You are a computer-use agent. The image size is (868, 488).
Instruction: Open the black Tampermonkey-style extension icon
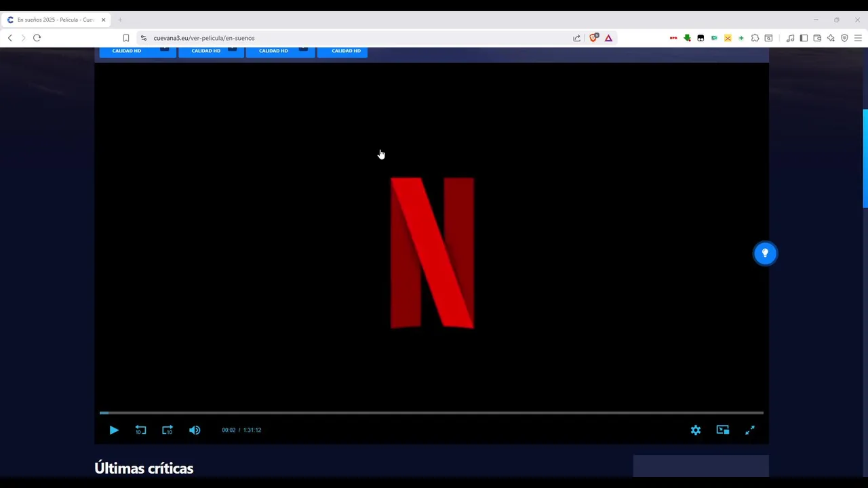[701, 38]
